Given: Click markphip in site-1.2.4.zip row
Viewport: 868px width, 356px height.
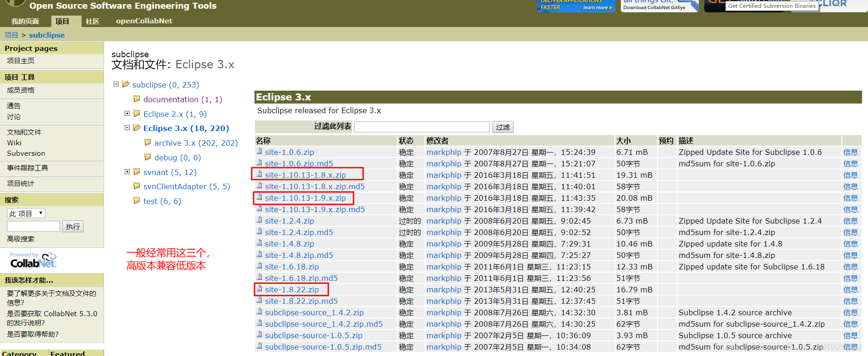Looking at the screenshot, I should pyautogui.click(x=444, y=221).
